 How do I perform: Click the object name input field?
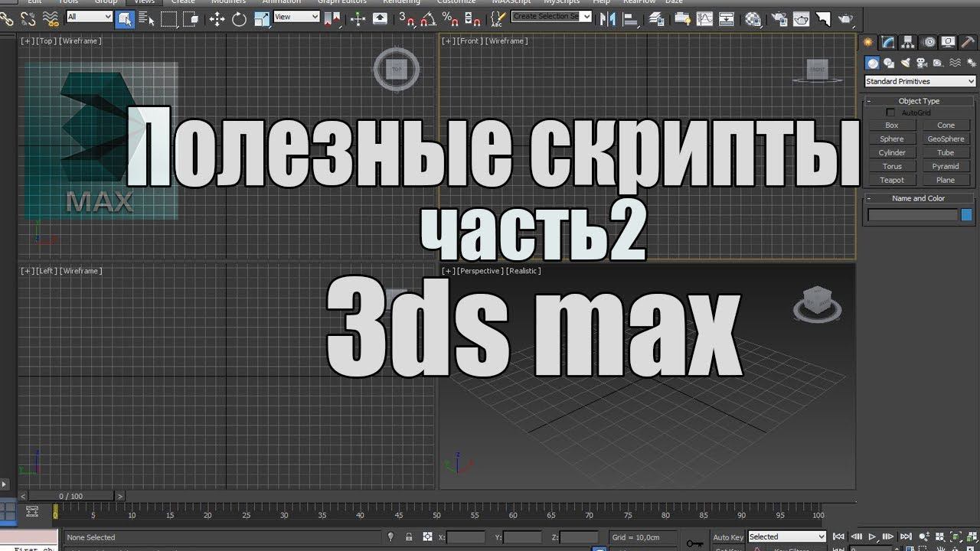click(x=913, y=215)
